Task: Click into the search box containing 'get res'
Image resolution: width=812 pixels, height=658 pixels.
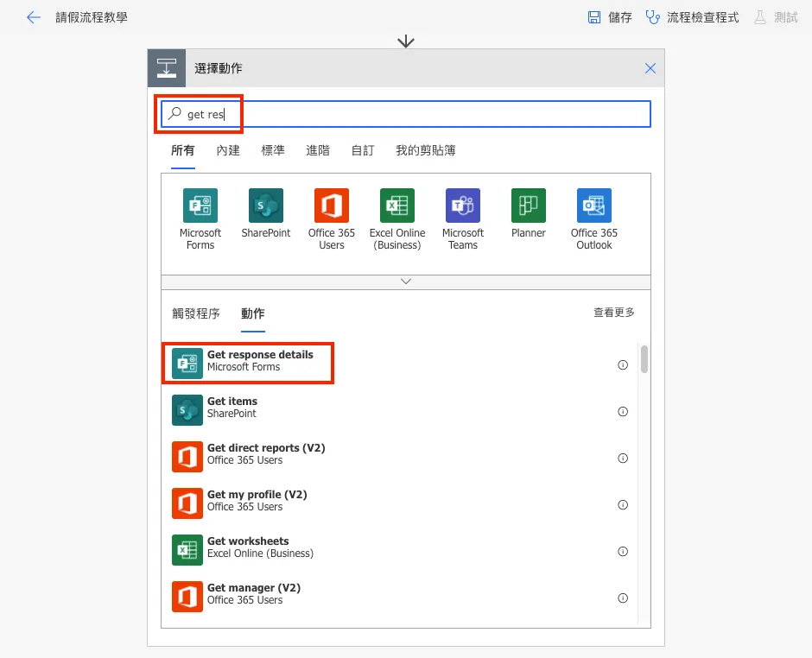Action: point(406,114)
